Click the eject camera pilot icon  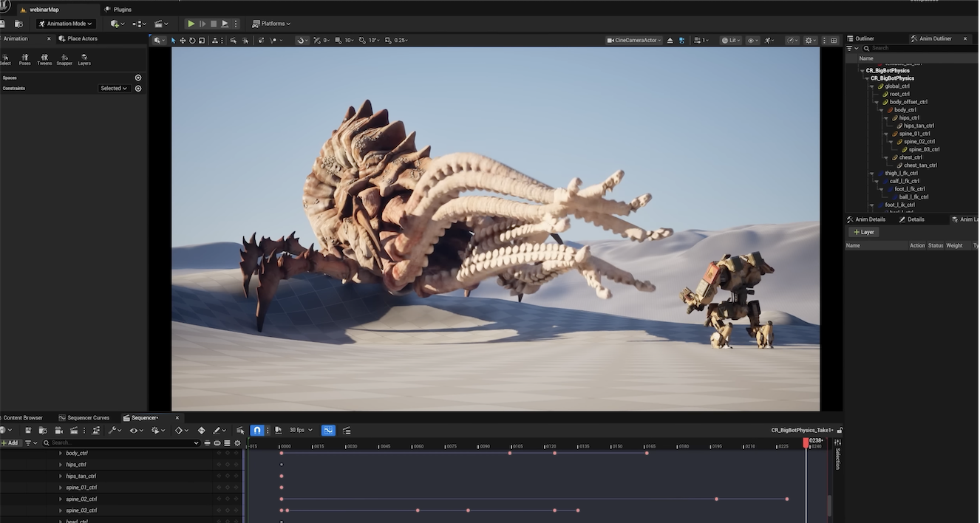coord(670,41)
